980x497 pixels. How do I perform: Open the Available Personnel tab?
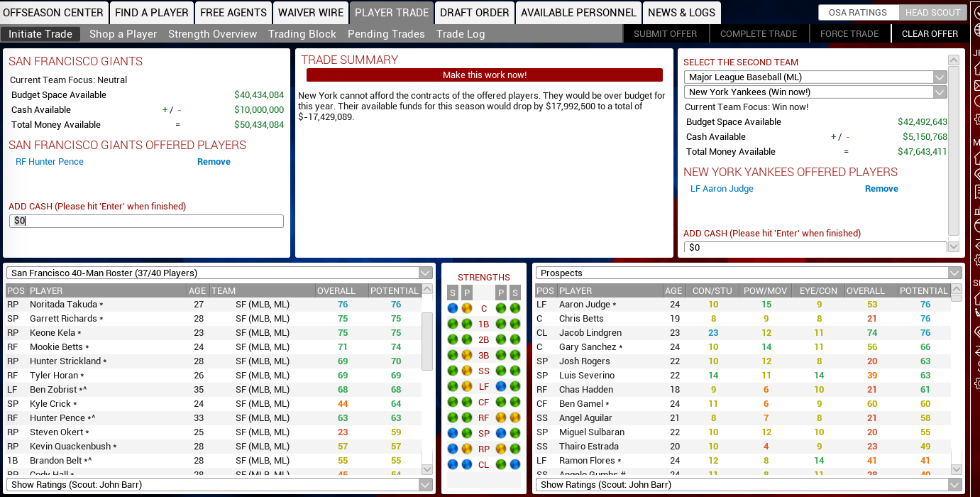(x=578, y=13)
